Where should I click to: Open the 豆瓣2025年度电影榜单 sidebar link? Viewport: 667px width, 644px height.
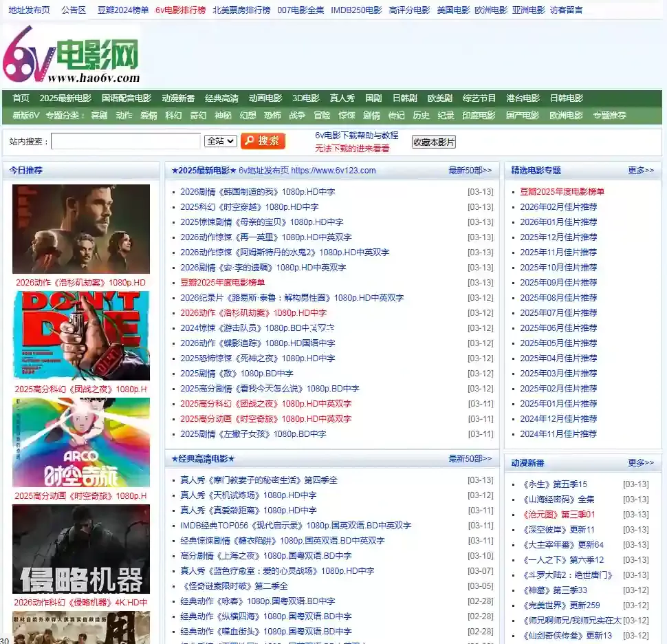coord(562,192)
